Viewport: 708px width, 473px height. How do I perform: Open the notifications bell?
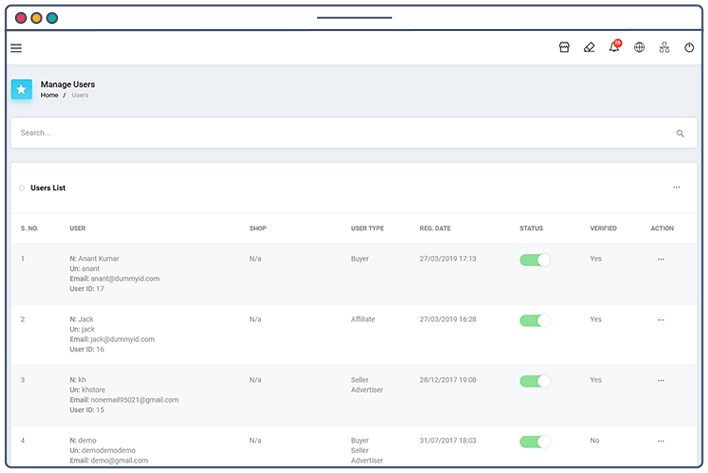coord(614,47)
